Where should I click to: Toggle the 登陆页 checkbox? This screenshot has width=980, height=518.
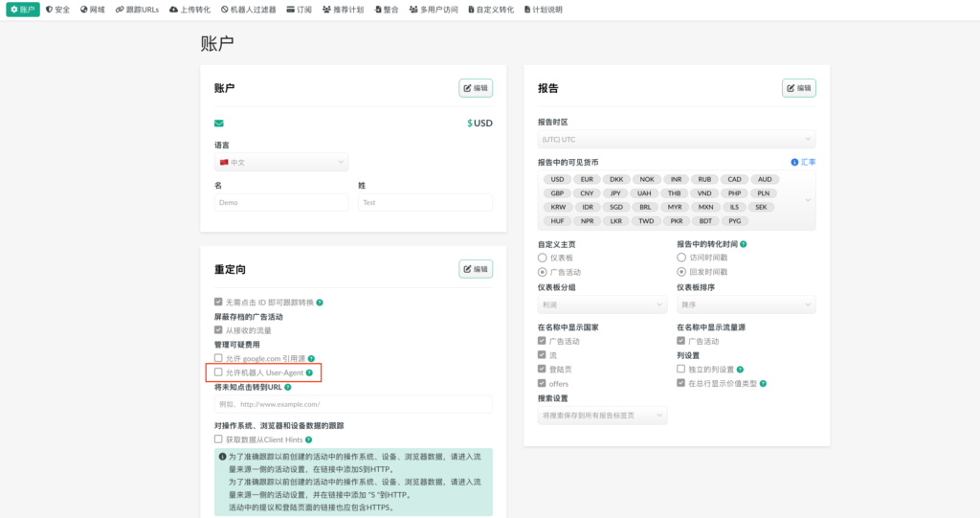click(x=542, y=369)
